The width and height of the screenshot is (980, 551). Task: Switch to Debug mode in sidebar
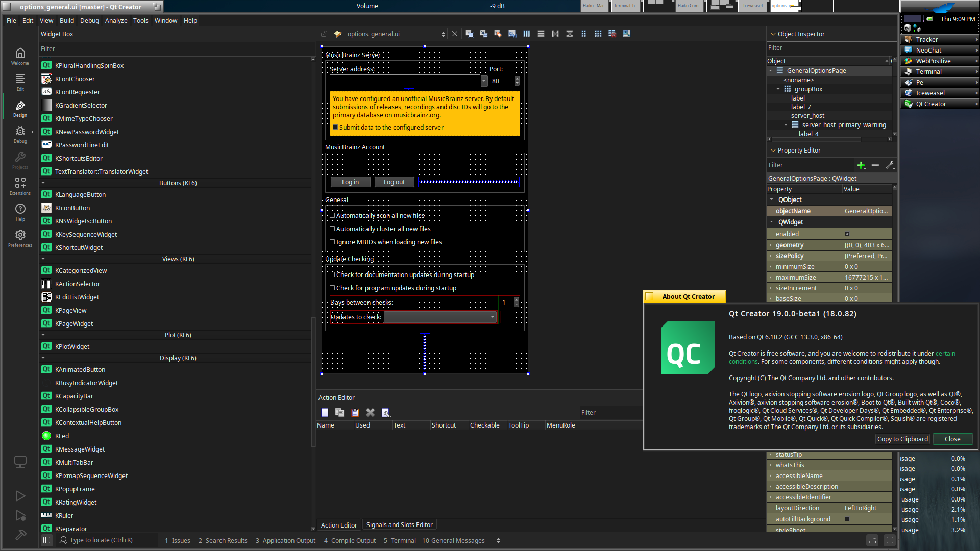click(x=20, y=134)
